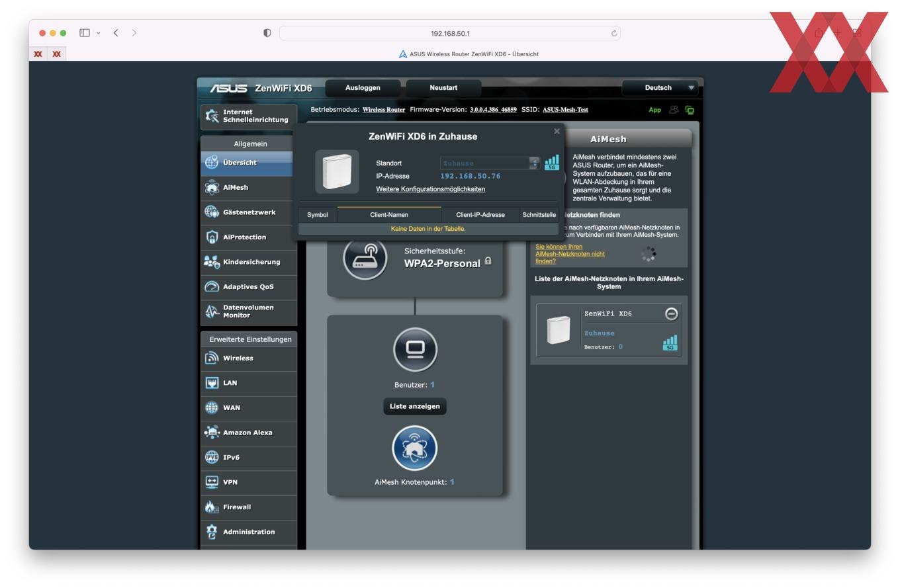Click the router status icon

pos(365,259)
